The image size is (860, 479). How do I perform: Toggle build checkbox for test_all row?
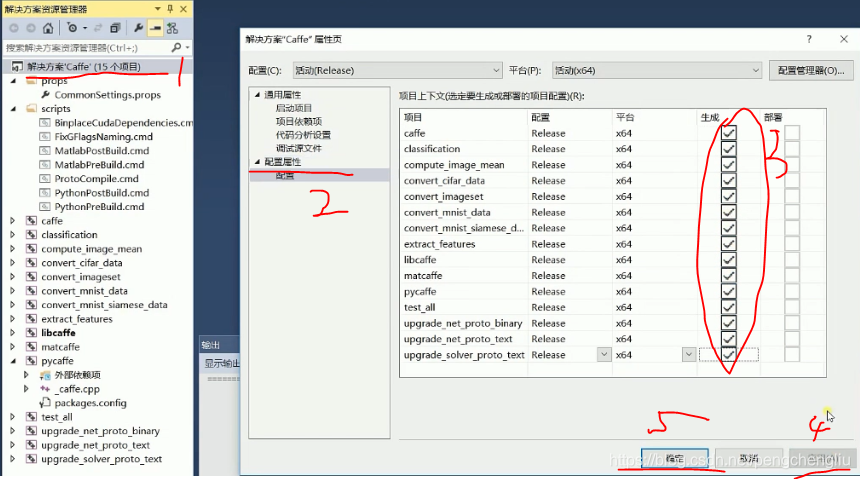[x=728, y=307]
